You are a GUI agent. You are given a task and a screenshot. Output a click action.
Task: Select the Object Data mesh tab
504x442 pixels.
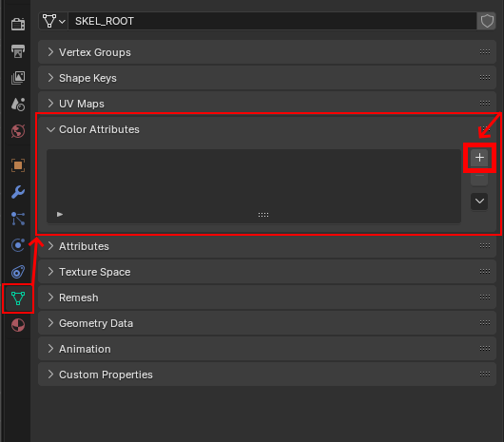point(18,298)
